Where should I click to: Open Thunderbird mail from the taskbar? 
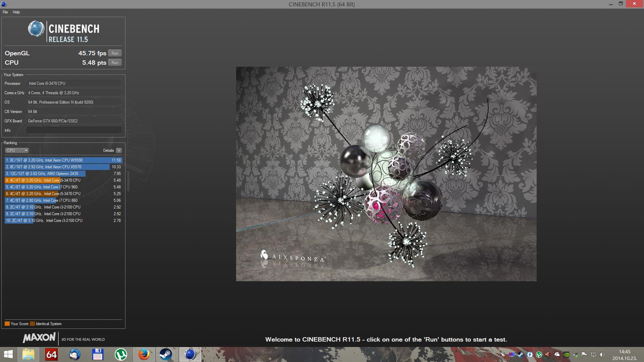click(74, 355)
